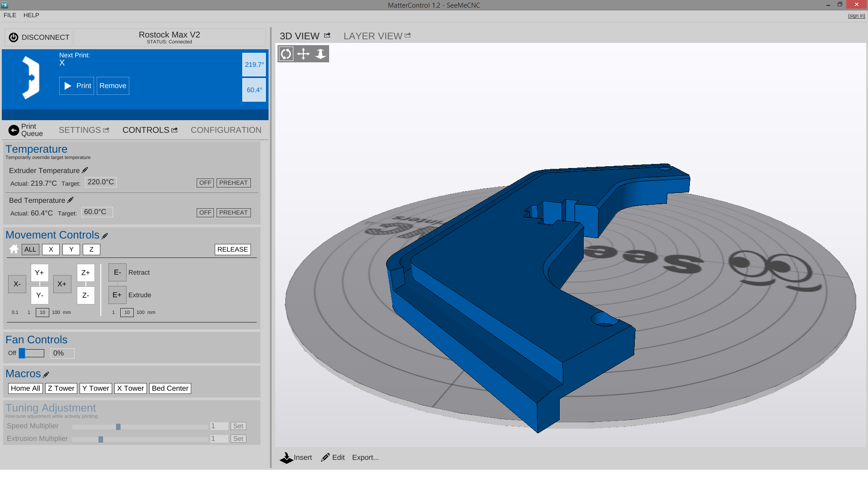868x477 pixels.
Task: Switch to the LAYER VIEW tab
Action: tap(373, 36)
